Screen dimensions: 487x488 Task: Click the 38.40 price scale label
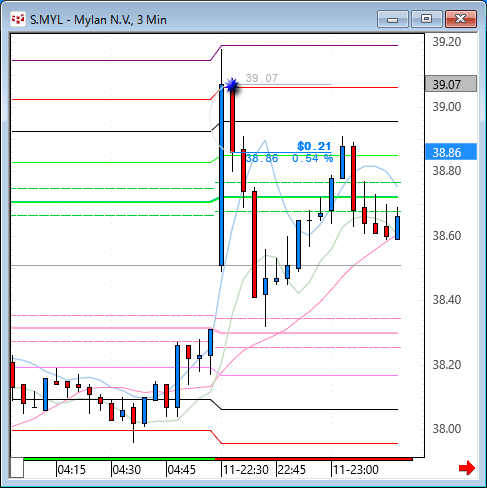447,300
